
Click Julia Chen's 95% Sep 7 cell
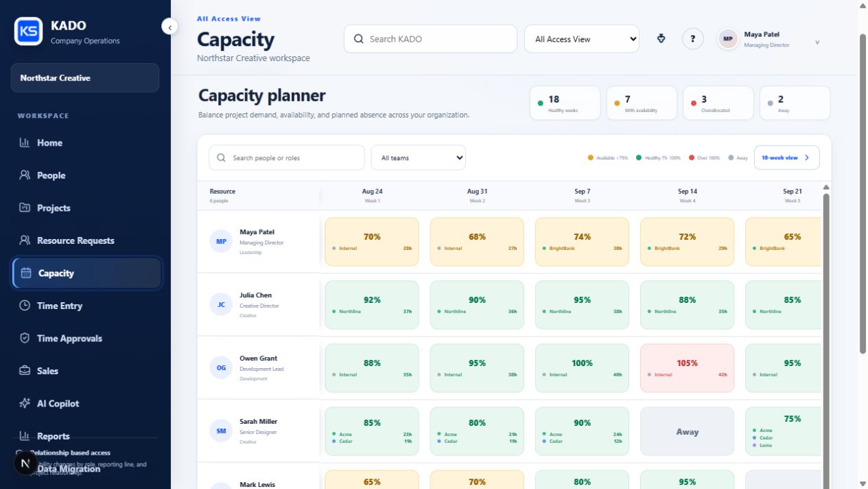click(x=582, y=305)
